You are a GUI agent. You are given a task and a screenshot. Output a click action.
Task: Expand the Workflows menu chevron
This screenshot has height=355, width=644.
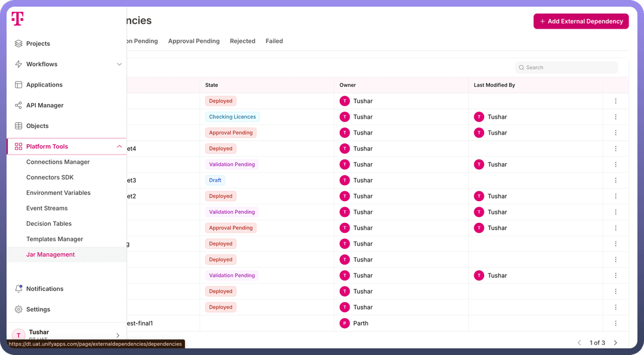pos(119,64)
